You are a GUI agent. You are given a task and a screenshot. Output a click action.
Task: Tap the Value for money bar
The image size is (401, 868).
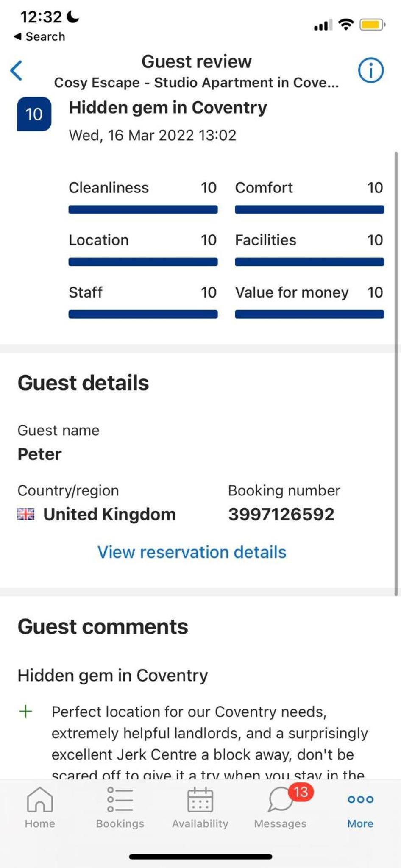point(309,314)
